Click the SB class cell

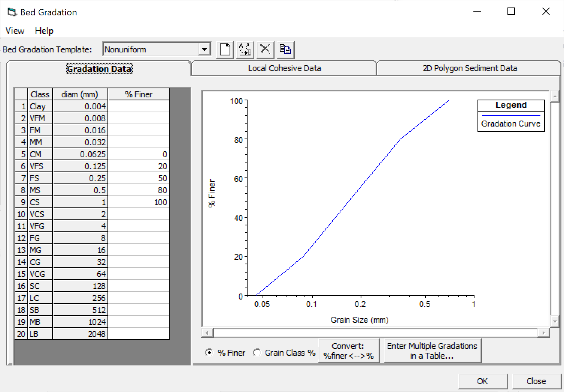(40, 310)
